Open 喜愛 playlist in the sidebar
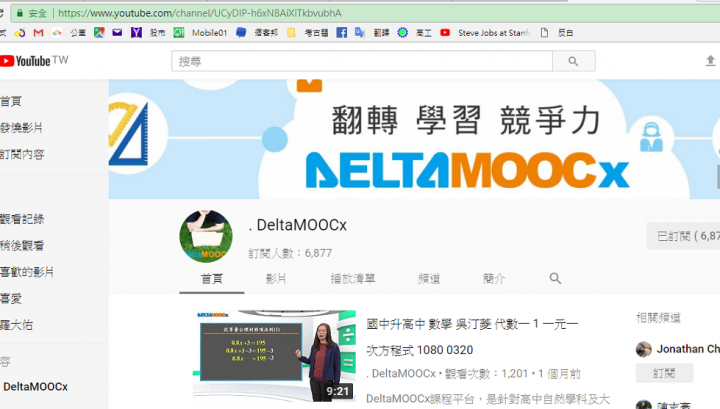720x409 pixels. click(11, 299)
